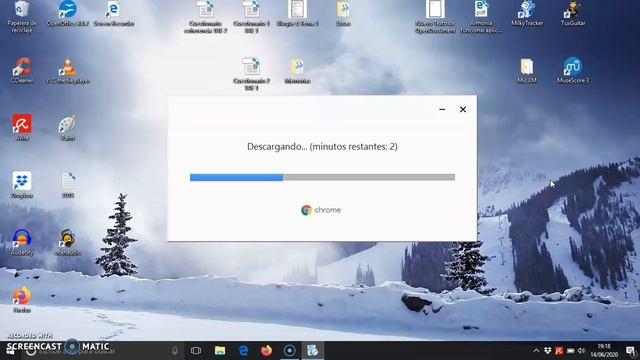Click the Chrome installer taskbar icon
Image resolution: width=640 pixels, height=360 pixels.
[x=313, y=351]
